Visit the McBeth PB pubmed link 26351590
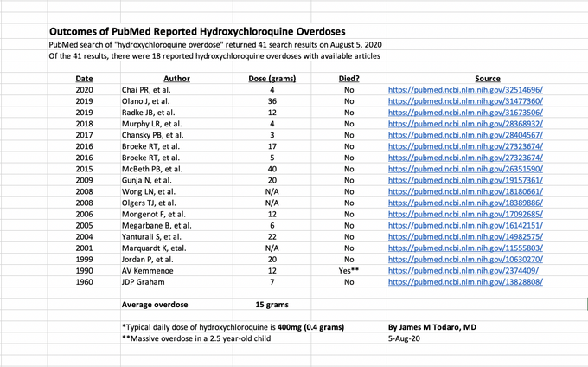Image resolution: width=588 pixels, height=367 pixels. pyautogui.click(x=465, y=169)
